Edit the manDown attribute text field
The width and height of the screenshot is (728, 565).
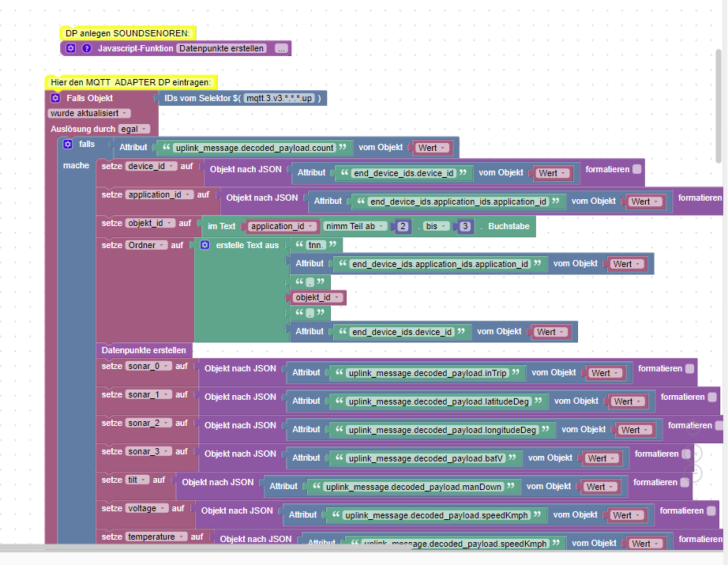pyautogui.click(x=413, y=487)
